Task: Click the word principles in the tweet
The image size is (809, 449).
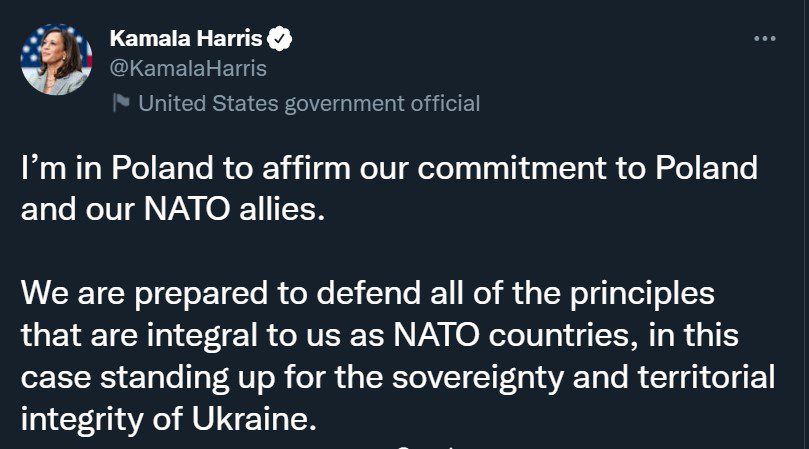Action: 642,294
